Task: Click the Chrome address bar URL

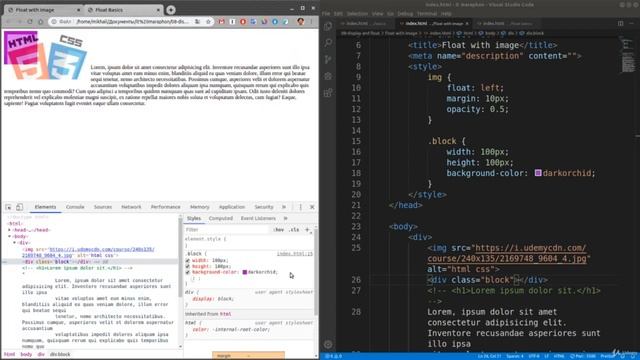Action: click(x=132, y=22)
